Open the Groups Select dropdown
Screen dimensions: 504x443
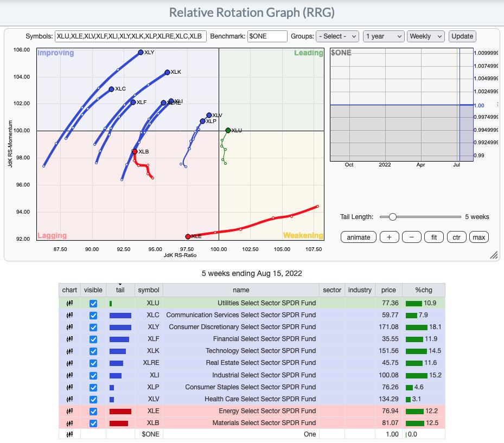337,36
